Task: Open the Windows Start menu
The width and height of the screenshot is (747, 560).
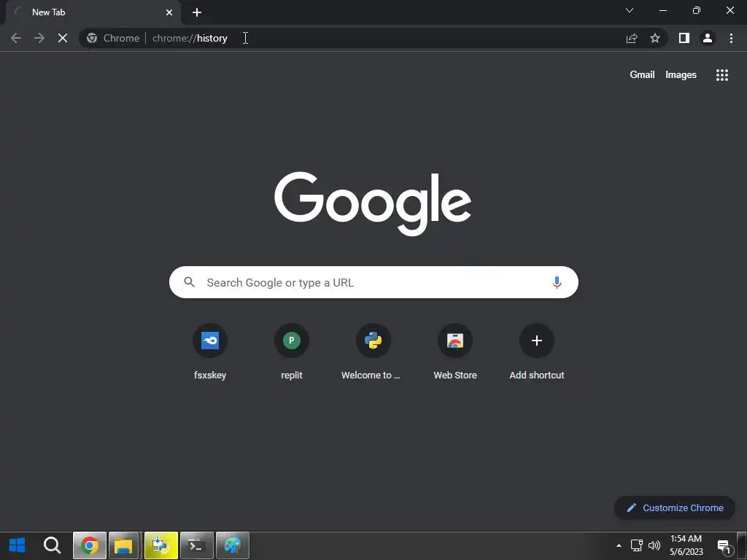Action: pyautogui.click(x=17, y=545)
